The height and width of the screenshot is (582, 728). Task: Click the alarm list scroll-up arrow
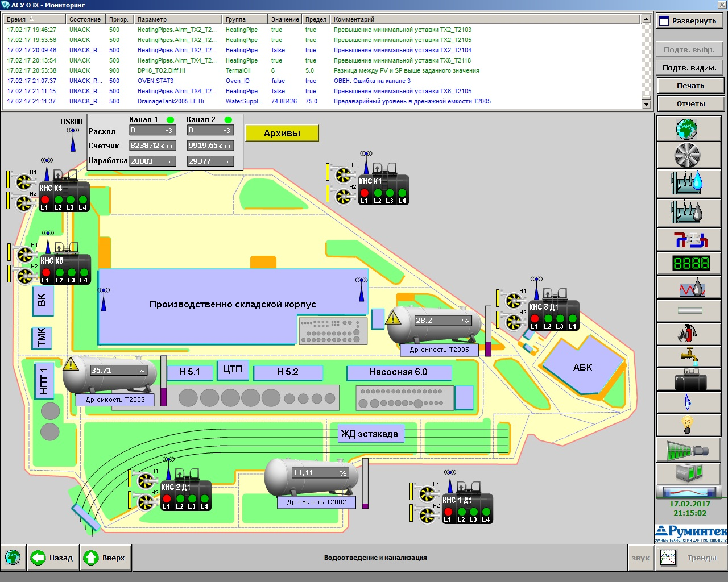click(646, 19)
